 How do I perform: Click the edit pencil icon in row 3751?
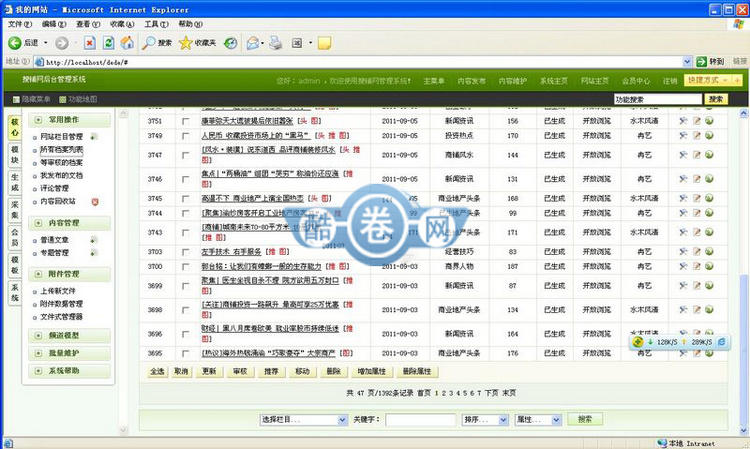[696, 121]
